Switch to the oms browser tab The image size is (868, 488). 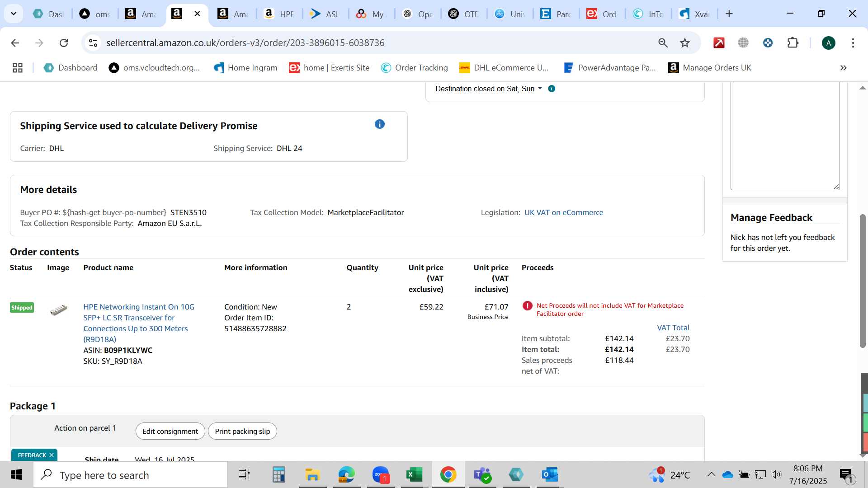[x=95, y=14]
